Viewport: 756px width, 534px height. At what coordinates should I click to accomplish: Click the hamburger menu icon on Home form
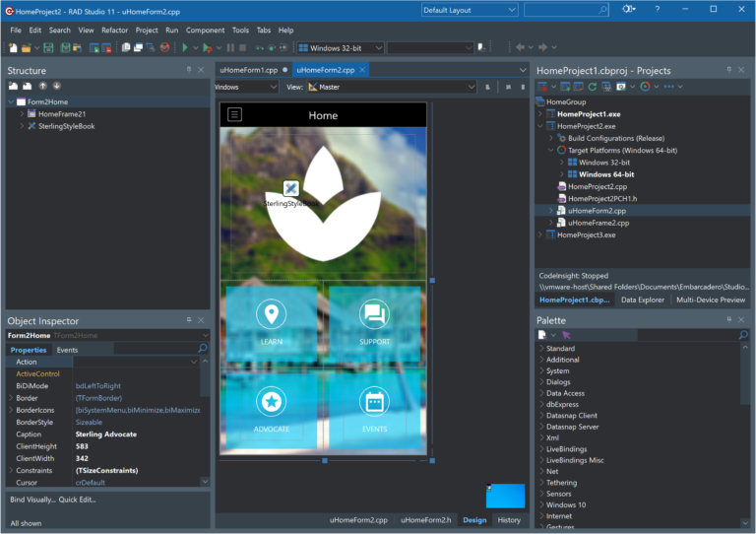tap(234, 114)
